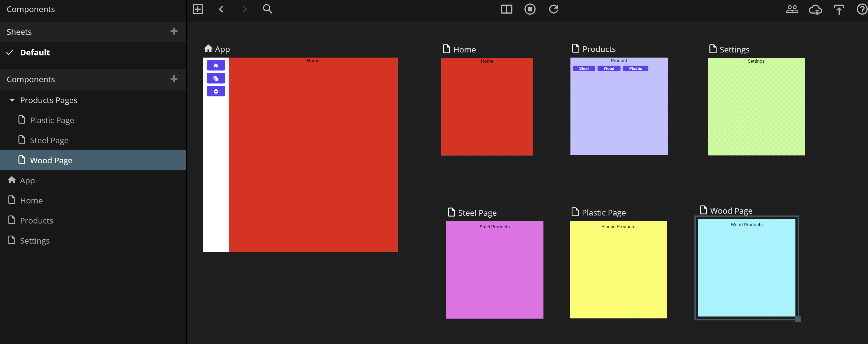This screenshot has width=868, height=344.
Task: Open collaborators people icon
Action: coord(792,9)
